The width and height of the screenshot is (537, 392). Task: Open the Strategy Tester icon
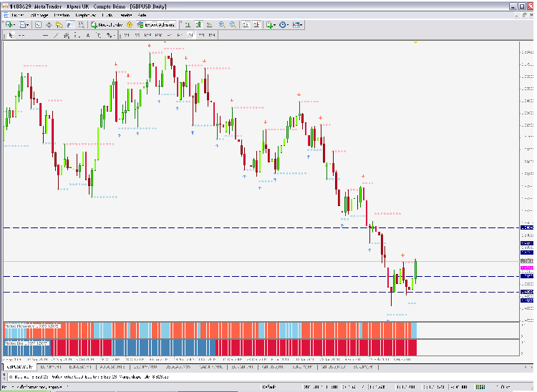pos(81,24)
